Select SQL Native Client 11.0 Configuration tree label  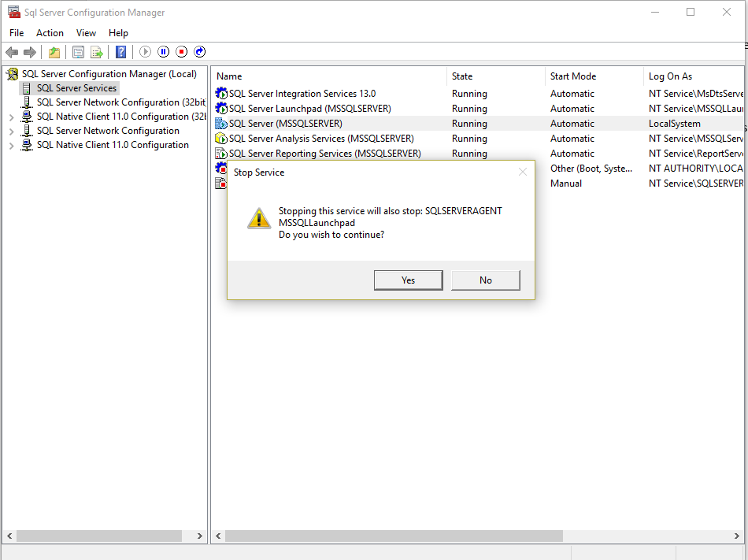pos(113,145)
